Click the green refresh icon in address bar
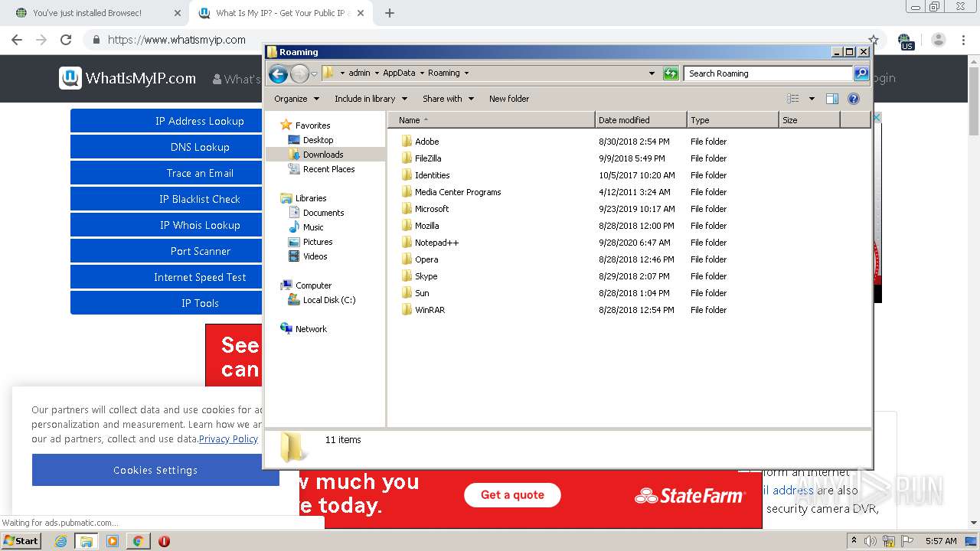This screenshot has width=980, height=551. point(671,73)
